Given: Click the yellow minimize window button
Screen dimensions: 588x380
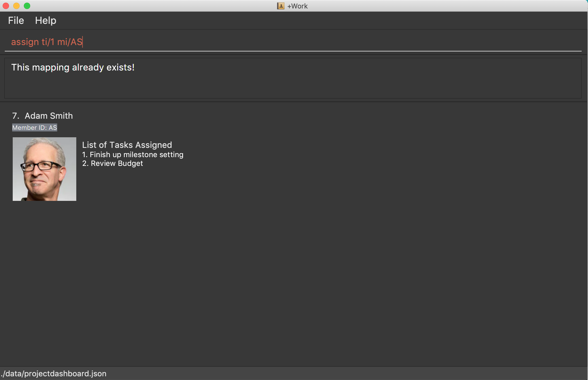Looking at the screenshot, I should tap(16, 6).
